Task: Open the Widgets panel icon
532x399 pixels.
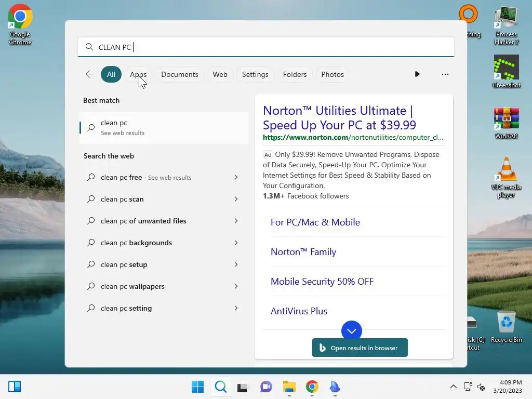Action: pyautogui.click(x=15, y=387)
